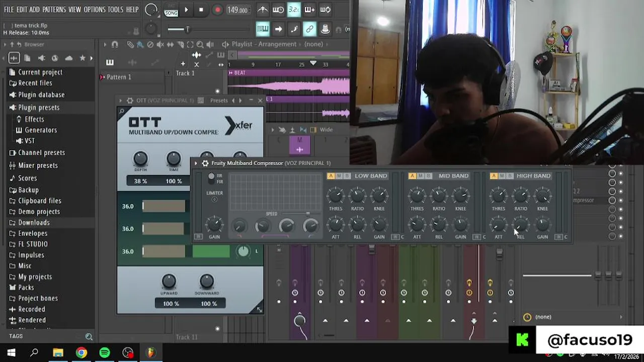
Task: Click the HIGH BAND REL knob
Action: click(520, 224)
